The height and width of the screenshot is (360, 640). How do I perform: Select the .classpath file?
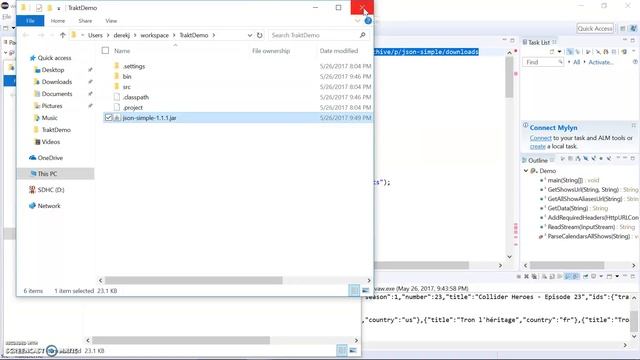point(136,97)
